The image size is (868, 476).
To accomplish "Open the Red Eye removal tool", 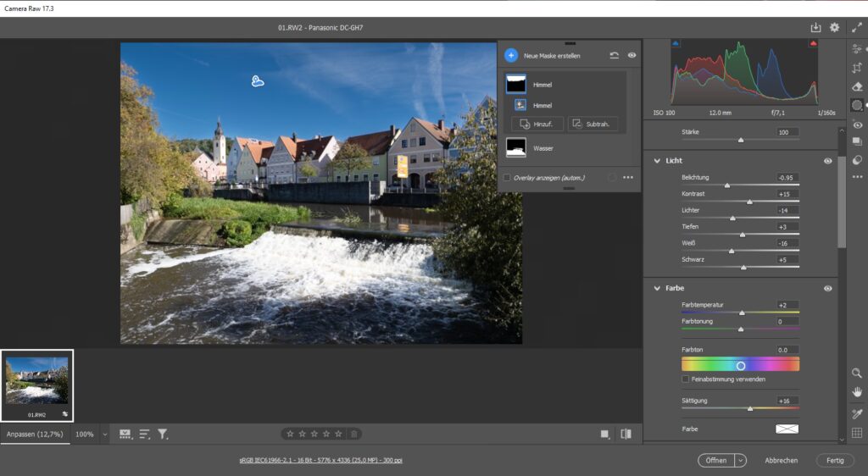I will 857,124.
